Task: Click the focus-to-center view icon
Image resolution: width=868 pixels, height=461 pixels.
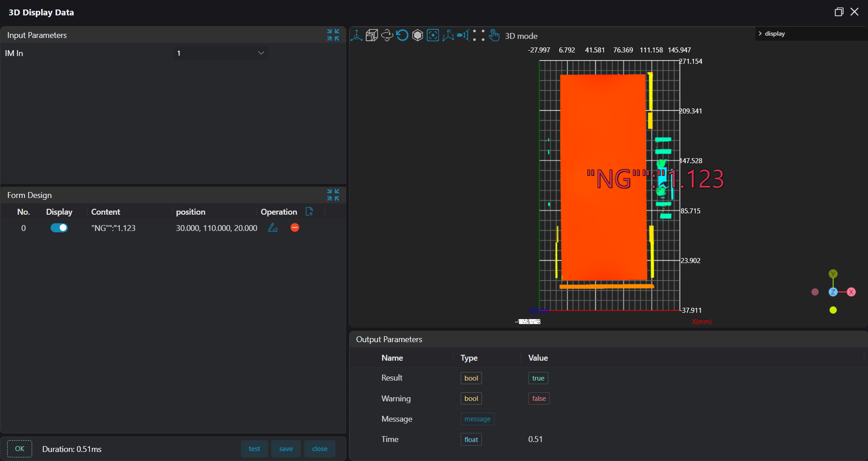Action: [x=433, y=36]
